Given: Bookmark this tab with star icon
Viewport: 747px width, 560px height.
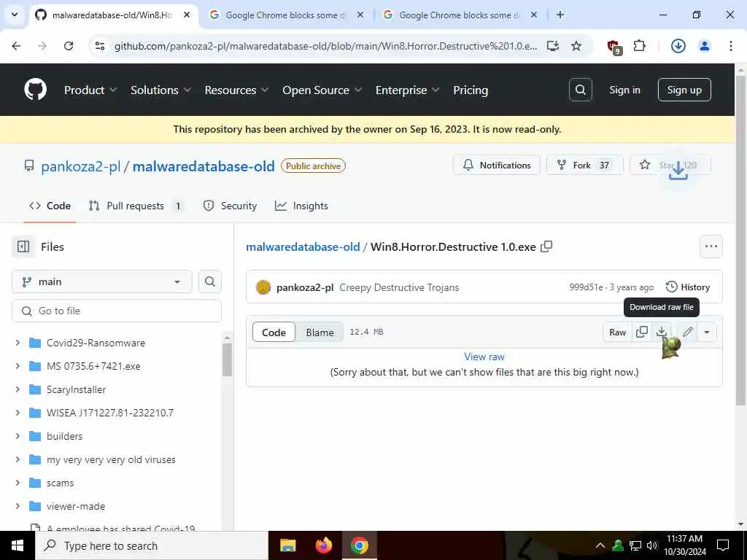Looking at the screenshot, I should tap(576, 46).
